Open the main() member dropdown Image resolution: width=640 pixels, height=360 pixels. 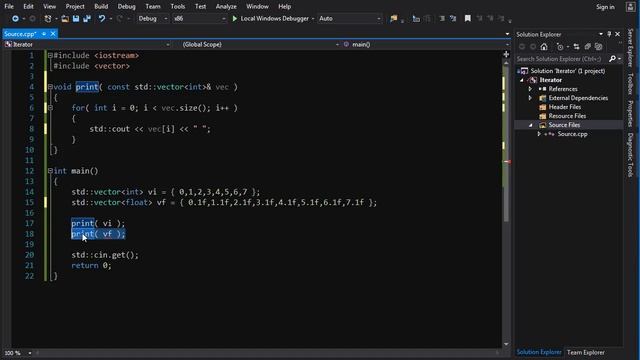pos(426,44)
